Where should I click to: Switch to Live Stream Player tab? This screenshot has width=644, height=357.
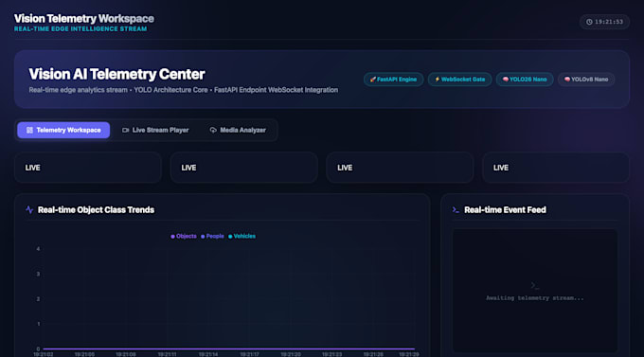pyautogui.click(x=155, y=131)
